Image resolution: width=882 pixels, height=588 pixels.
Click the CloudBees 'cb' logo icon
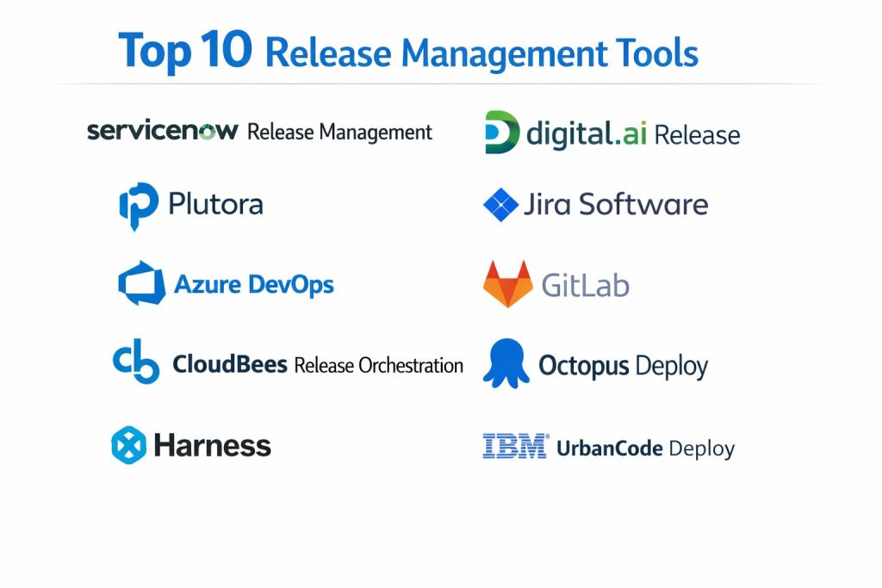(136, 363)
